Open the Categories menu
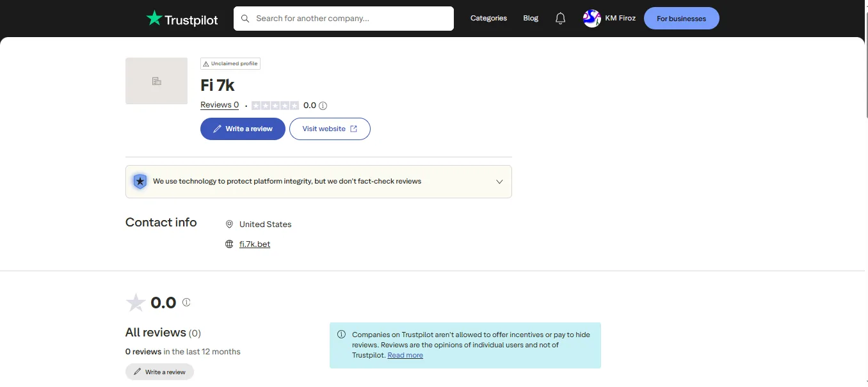Viewport: 868px width, 387px height. pos(488,19)
